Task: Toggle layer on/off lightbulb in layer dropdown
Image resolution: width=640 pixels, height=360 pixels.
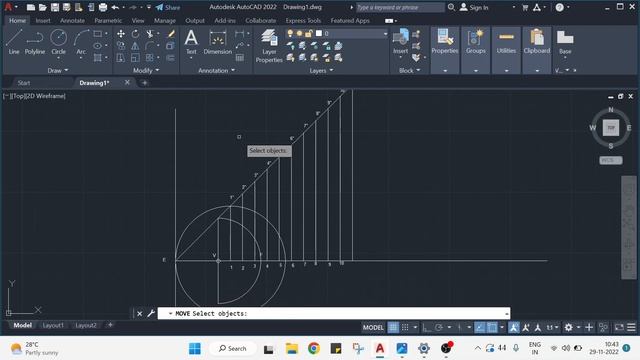Action: click(x=290, y=33)
